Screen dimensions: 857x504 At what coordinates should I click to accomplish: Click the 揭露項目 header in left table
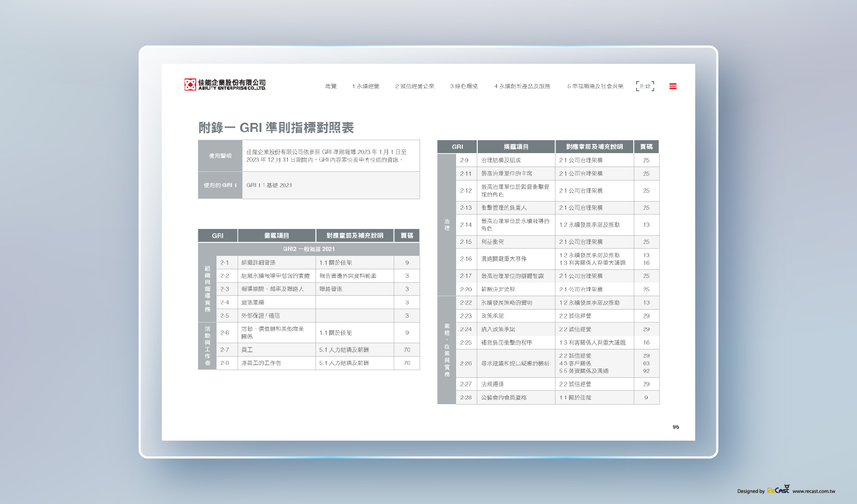click(277, 236)
